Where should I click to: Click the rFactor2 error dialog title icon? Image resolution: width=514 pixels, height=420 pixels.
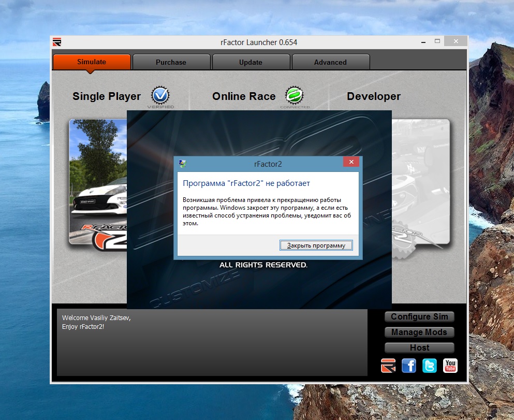tap(183, 163)
